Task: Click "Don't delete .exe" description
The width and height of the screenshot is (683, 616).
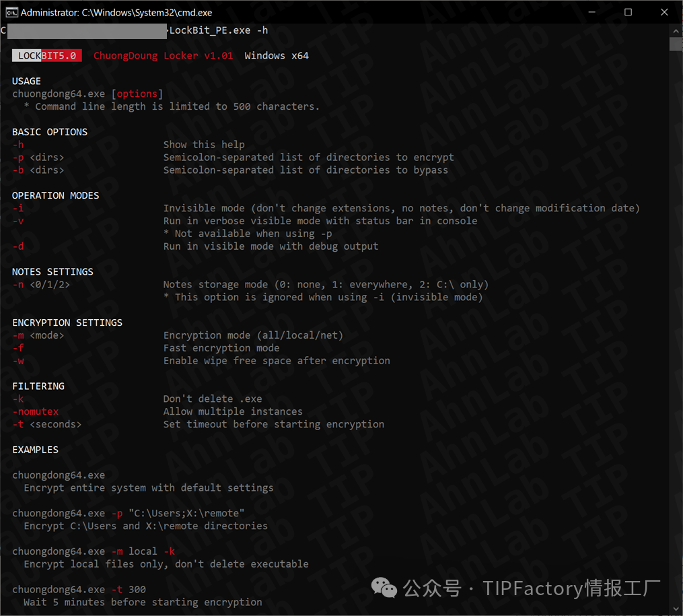Action: coord(213,399)
